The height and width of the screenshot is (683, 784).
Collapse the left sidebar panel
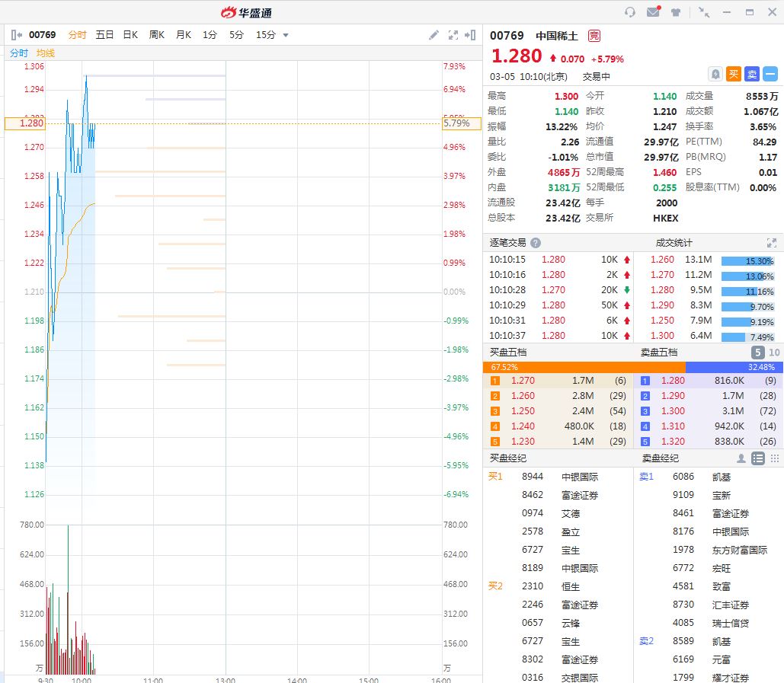pos(17,35)
